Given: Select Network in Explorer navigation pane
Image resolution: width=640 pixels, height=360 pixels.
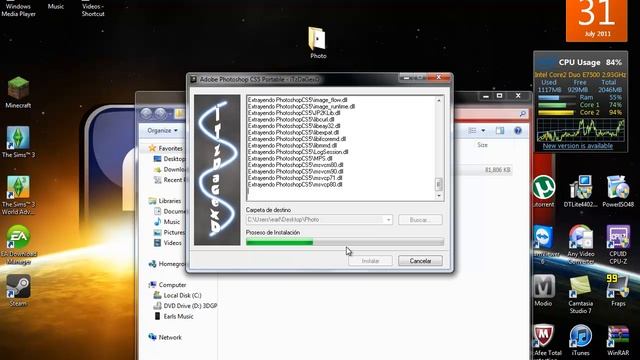Looking at the screenshot, I should pyautogui.click(x=165, y=338).
